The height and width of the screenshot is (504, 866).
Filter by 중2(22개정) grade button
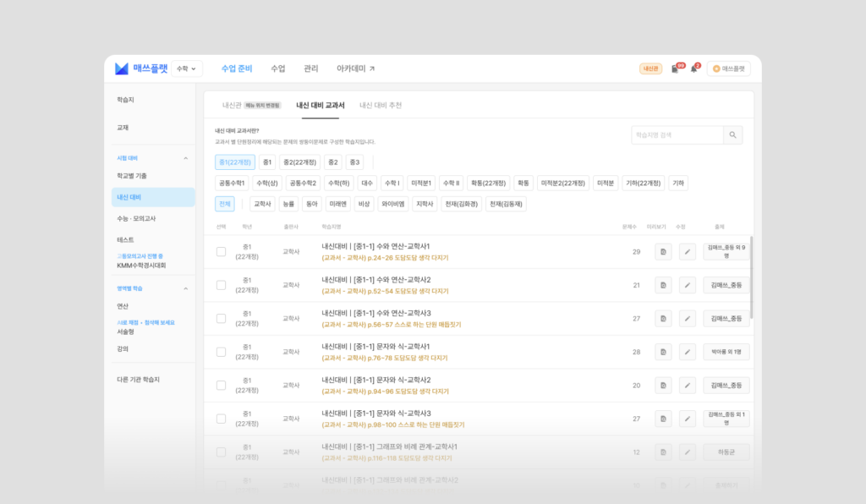(x=299, y=162)
